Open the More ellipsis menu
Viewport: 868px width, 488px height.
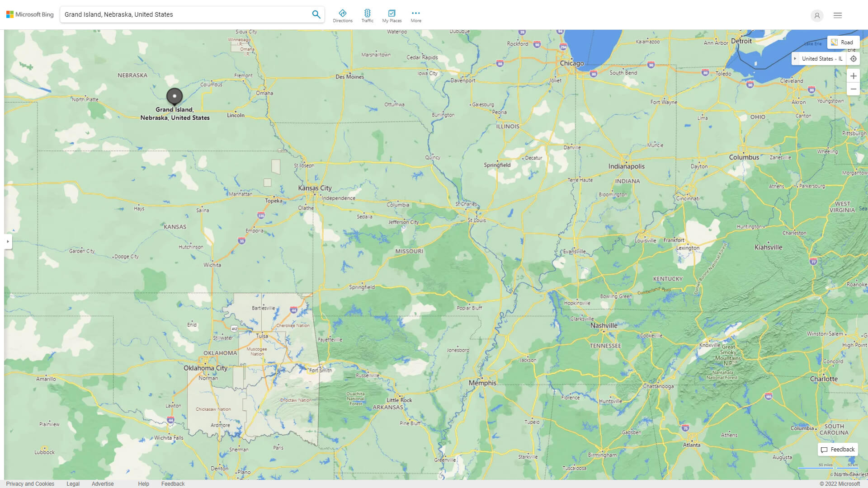click(415, 14)
